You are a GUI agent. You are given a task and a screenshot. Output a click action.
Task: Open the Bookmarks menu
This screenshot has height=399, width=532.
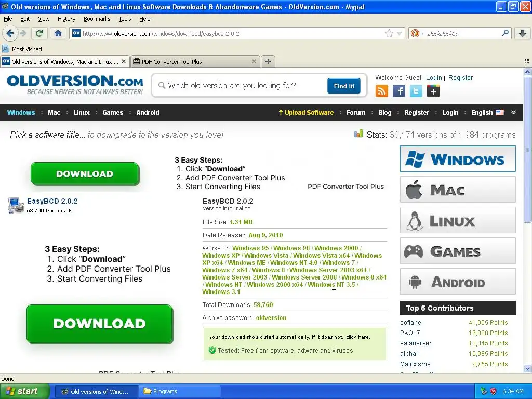pos(97,19)
